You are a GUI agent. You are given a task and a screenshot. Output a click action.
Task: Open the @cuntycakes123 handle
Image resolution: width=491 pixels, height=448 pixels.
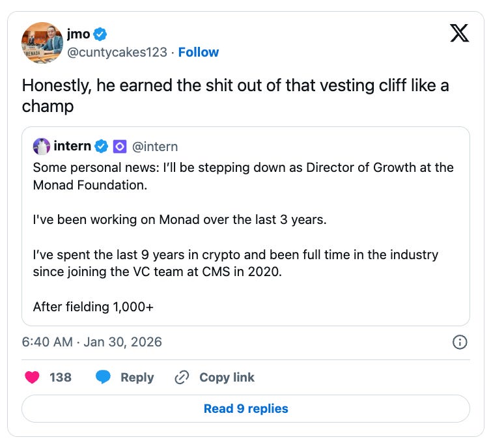pyautogui.click(x=117, y=52)
